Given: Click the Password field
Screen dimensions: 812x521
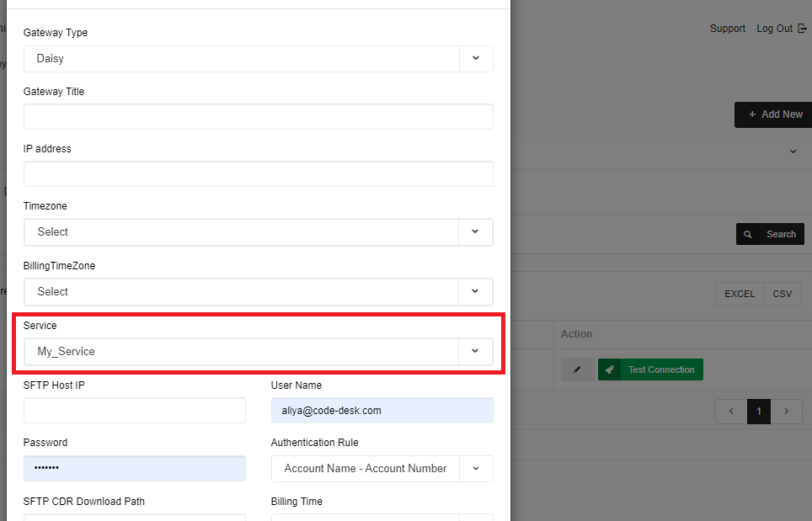Looking at the screenshot, I should coord(135,468).
